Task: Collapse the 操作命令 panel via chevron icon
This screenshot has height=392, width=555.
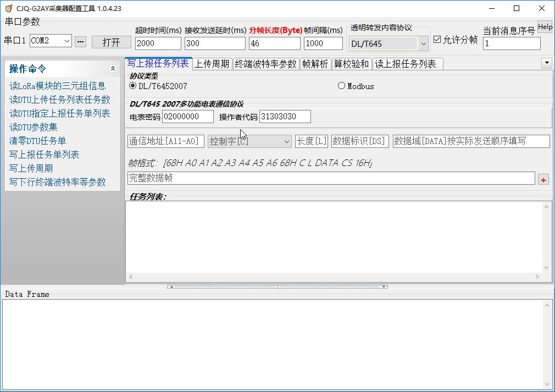Action: (113, 68)
